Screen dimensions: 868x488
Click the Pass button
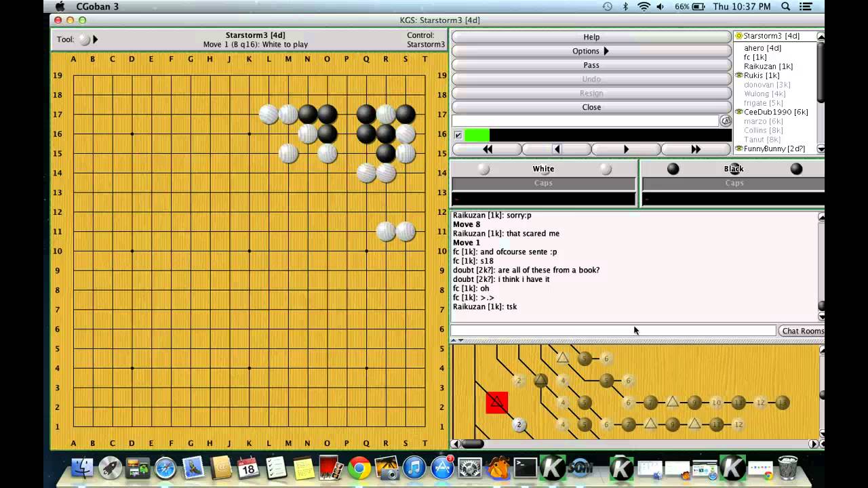(591, 65)
